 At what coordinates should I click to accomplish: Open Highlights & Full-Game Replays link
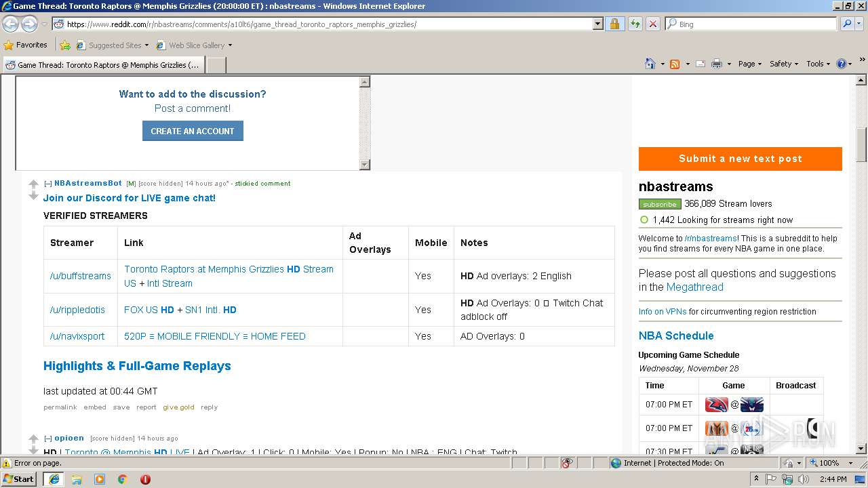point(137,366)
